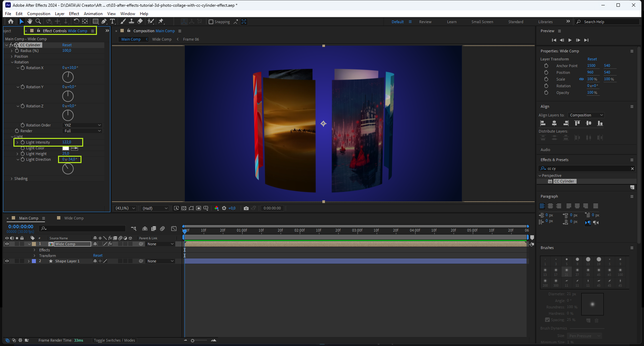The image size is (644, 346).
Task: Select the Puppet Pin tool
Action: coord(161,21)
